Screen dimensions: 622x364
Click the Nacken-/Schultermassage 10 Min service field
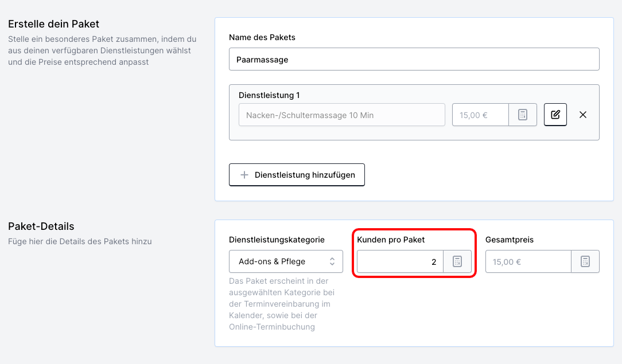point(341,115)
